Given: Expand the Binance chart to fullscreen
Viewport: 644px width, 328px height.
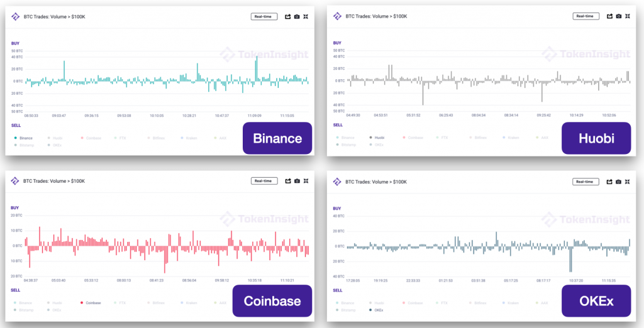Looking at the screenshot, I should point(306,17).
